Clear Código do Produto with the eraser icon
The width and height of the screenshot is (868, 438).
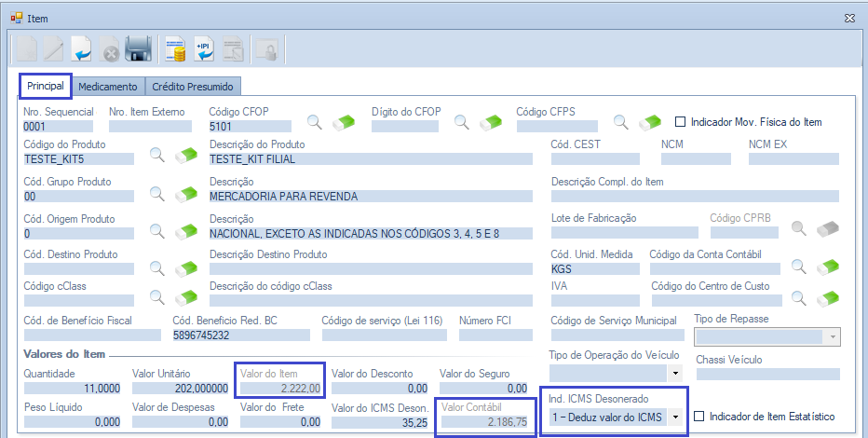186,155
